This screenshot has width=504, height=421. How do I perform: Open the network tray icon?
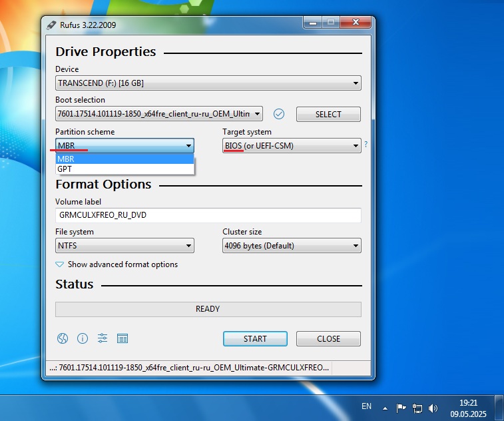[417, 408]
